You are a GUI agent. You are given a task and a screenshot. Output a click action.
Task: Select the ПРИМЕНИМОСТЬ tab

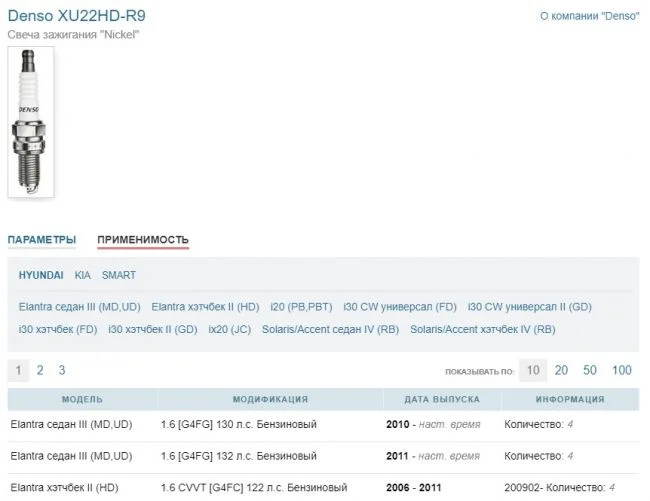143,240
